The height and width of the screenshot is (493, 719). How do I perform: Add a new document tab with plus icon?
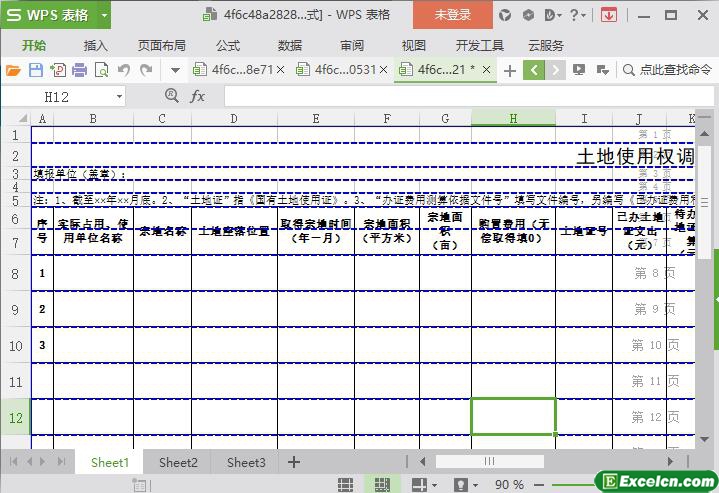coord(509,71)
